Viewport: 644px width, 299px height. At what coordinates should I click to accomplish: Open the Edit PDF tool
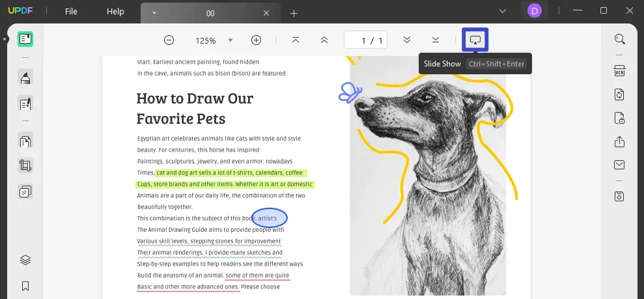click(25, 104)
